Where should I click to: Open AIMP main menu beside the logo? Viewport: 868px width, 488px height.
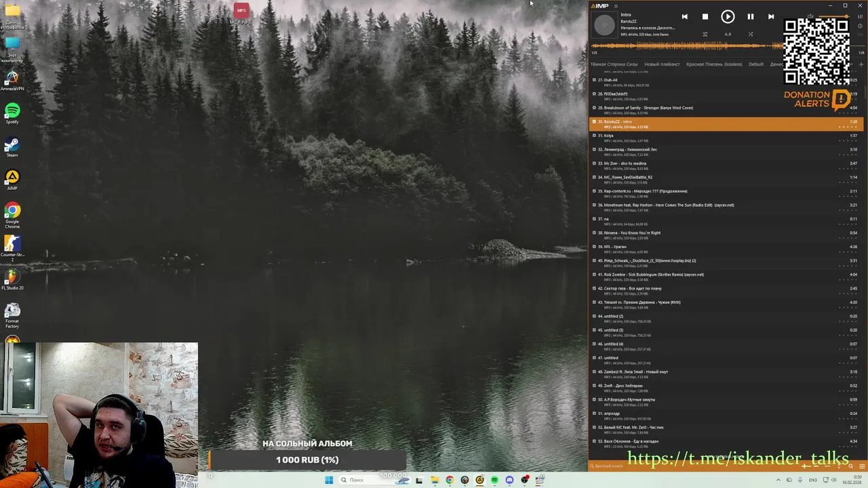click(616, 6)
